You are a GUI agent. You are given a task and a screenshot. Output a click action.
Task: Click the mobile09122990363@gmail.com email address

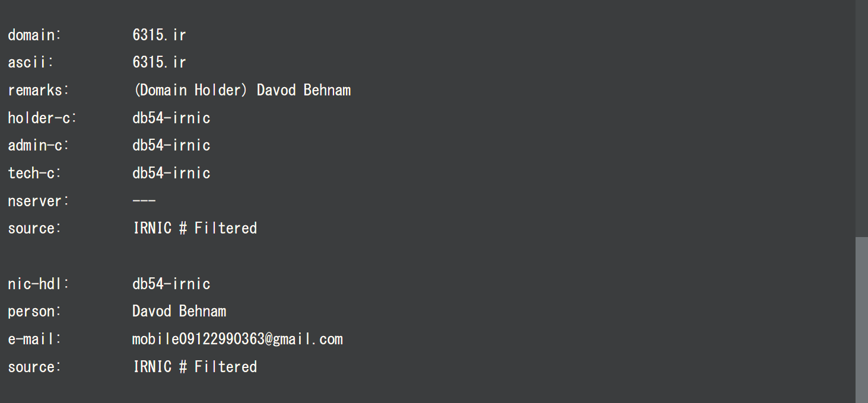pyautogui.click(x=237, y=339)
